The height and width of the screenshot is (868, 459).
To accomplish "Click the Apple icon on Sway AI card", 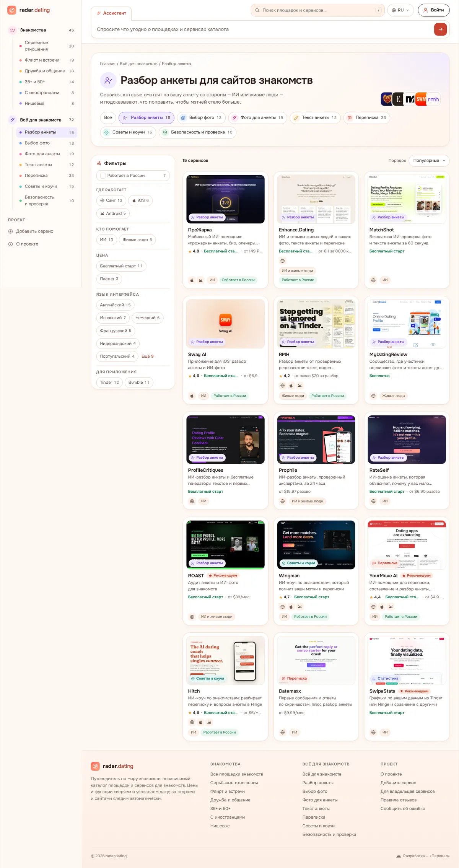I will (192, 396).
